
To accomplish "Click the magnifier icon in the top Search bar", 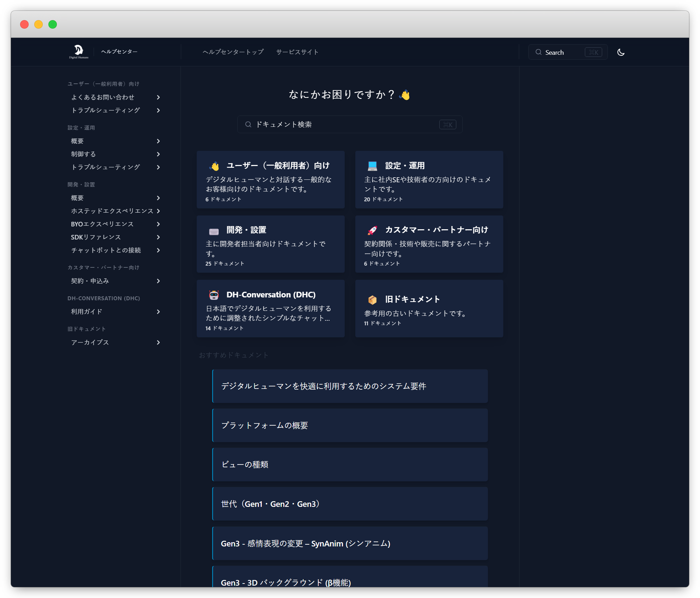I will [539, 52].
